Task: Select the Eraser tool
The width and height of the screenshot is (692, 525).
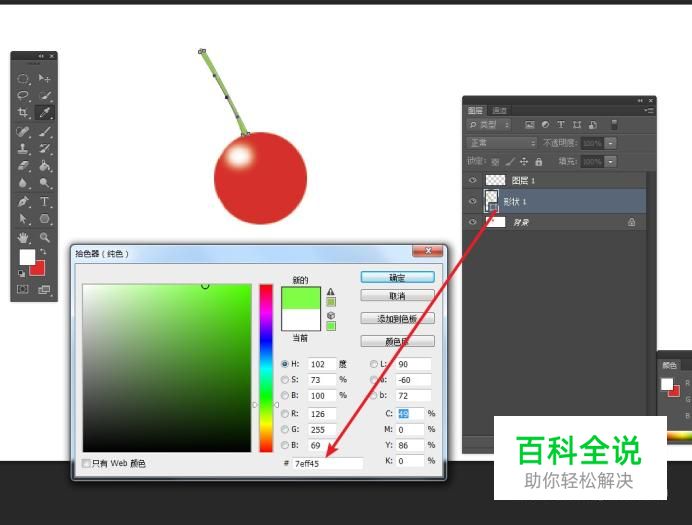Action: pyautogui.click(x=23, y=165)
